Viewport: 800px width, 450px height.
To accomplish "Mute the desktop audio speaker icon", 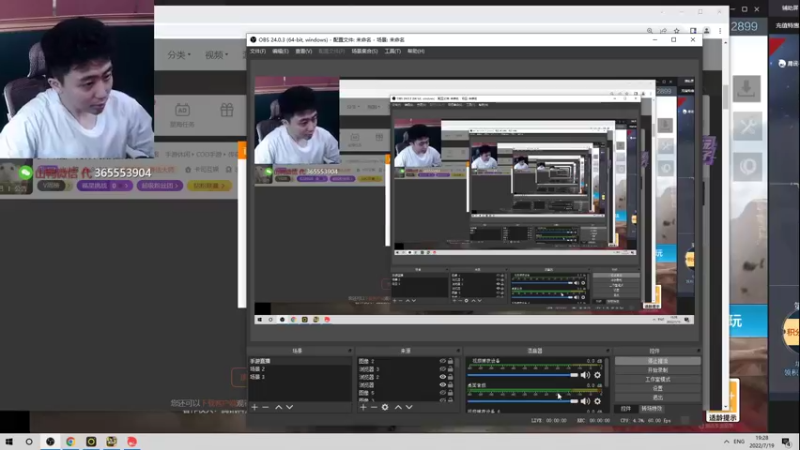I will point(585,401).
